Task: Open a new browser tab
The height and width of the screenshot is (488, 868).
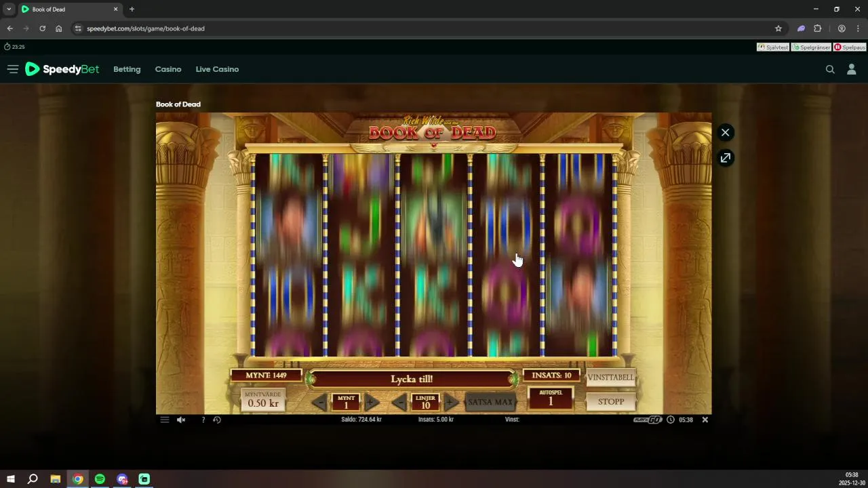Action: (x=132, y=9)
